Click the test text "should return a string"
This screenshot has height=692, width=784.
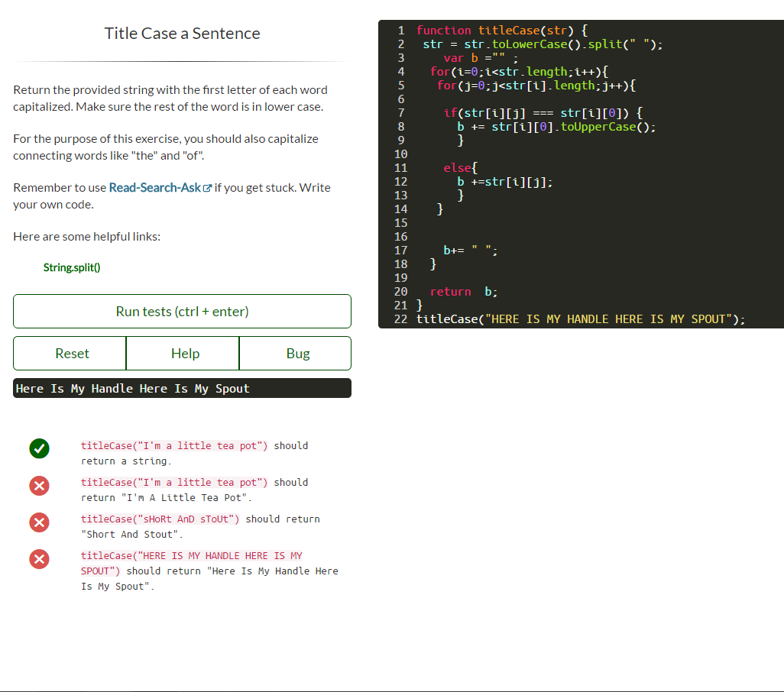pos(195,453)
